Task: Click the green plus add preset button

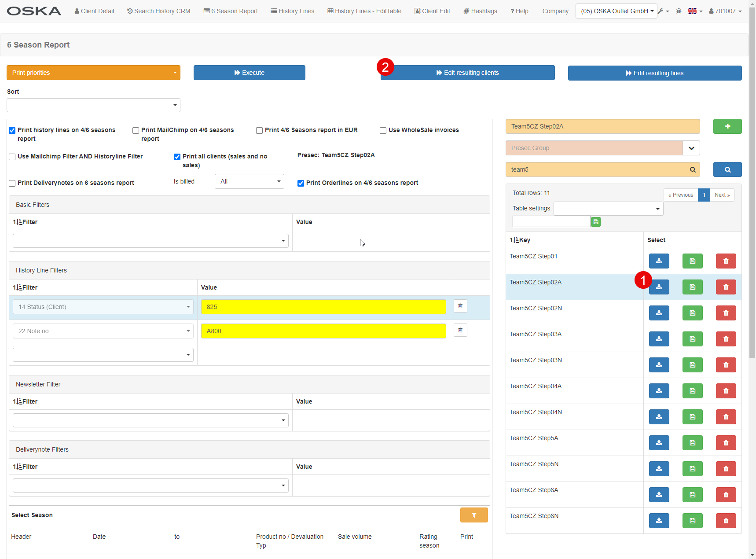Action: coord(727,126)
